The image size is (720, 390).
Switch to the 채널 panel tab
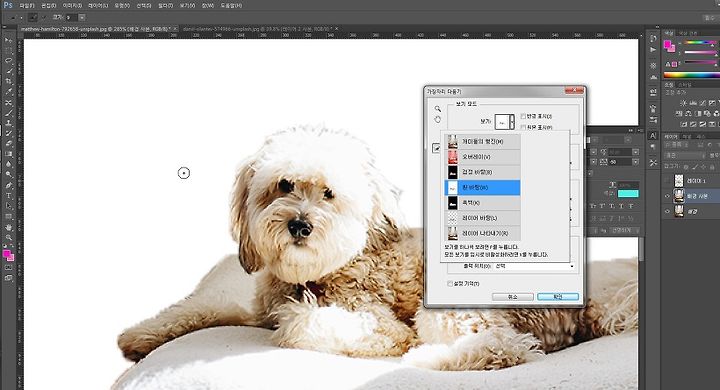(x=686, y=136)
